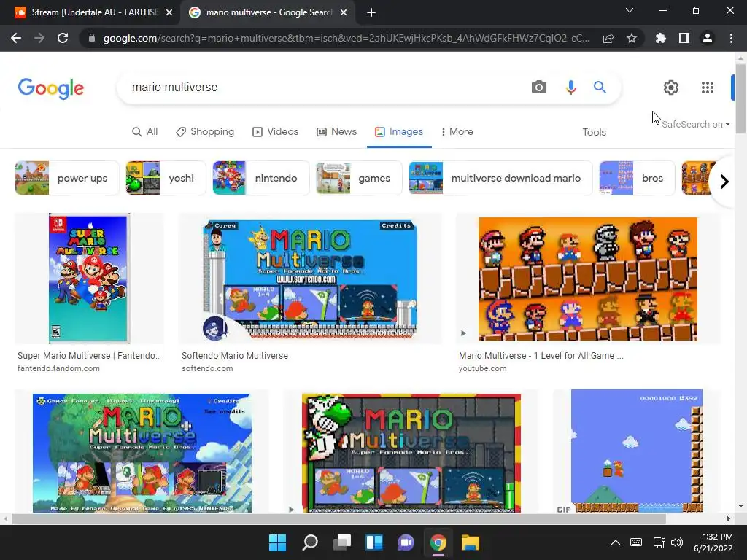The height and width of the screenshot is (560, 747).
Task: Show hidden system tray icons
Action: (x=616, y=542)
